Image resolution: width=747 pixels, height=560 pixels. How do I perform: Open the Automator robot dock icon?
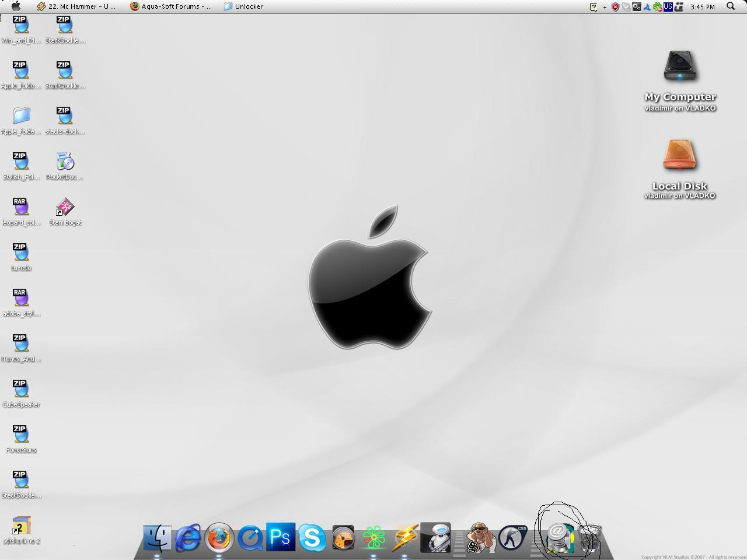(435, 538)
